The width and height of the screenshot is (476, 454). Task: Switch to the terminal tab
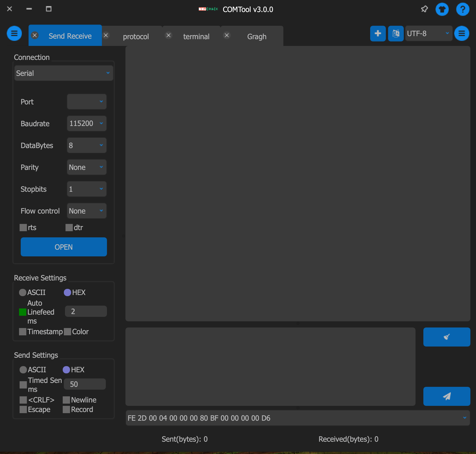(x=196, y=36)
